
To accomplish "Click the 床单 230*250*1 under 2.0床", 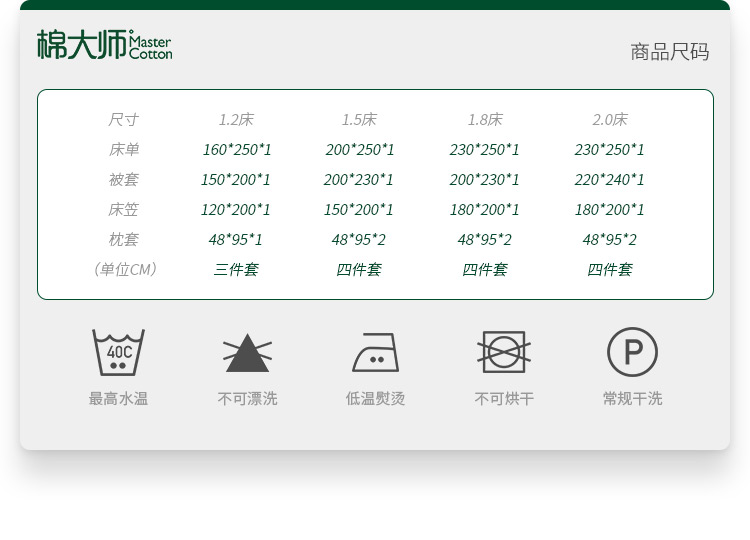I will click(609, 150).
